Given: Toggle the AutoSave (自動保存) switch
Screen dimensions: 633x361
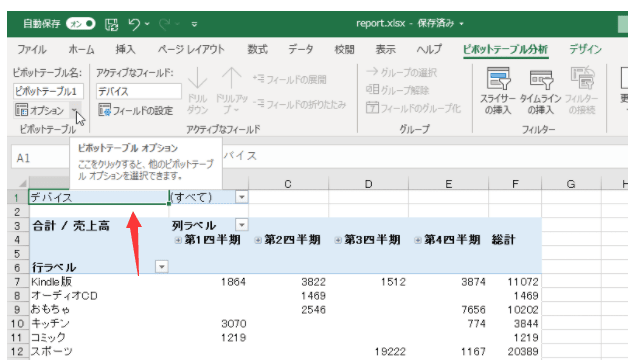Looking at the screenshot, I should point(80,24).
